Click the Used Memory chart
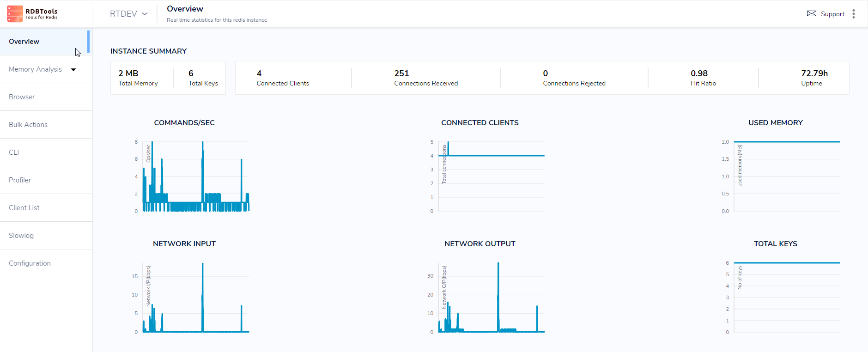Image resolution: width=868 pixels, height=352 pixels. (787, 176)
